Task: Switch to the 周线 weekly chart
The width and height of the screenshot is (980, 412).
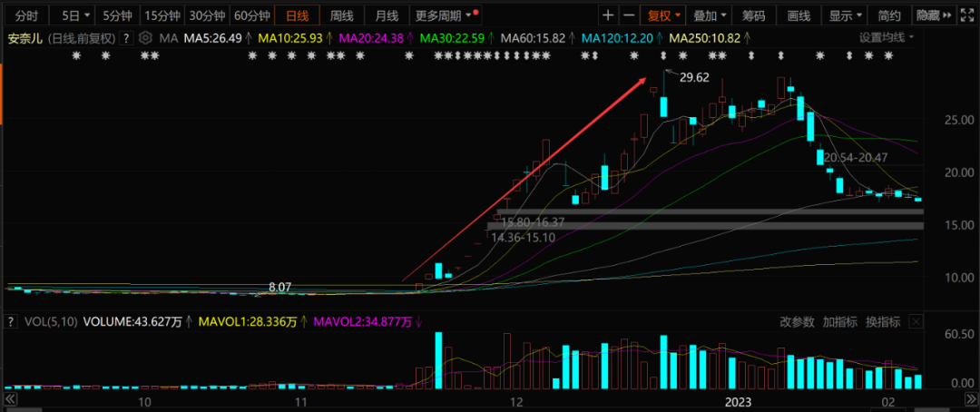Action: (x=342, y=15)
